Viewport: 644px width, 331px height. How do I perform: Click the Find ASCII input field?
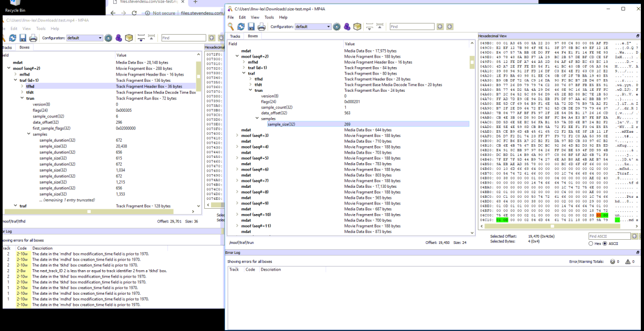tap(609, 237)
